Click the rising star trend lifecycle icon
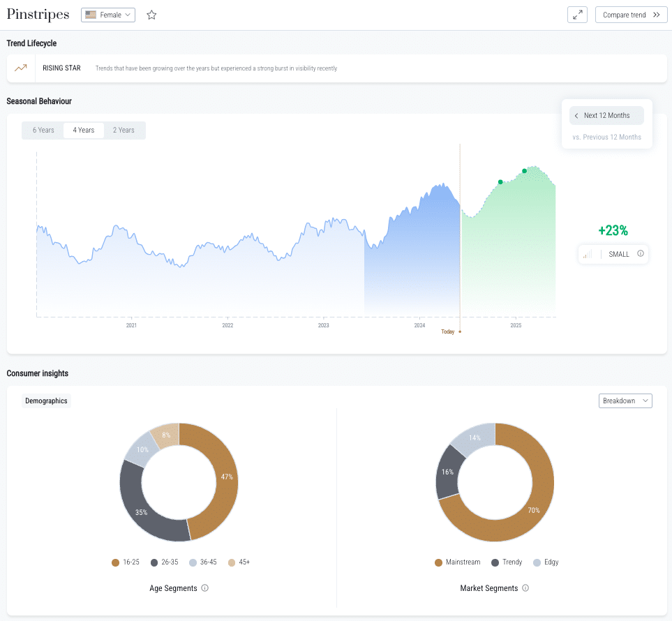This screenshot has height=621, width=672. click(x=20, y=68)
